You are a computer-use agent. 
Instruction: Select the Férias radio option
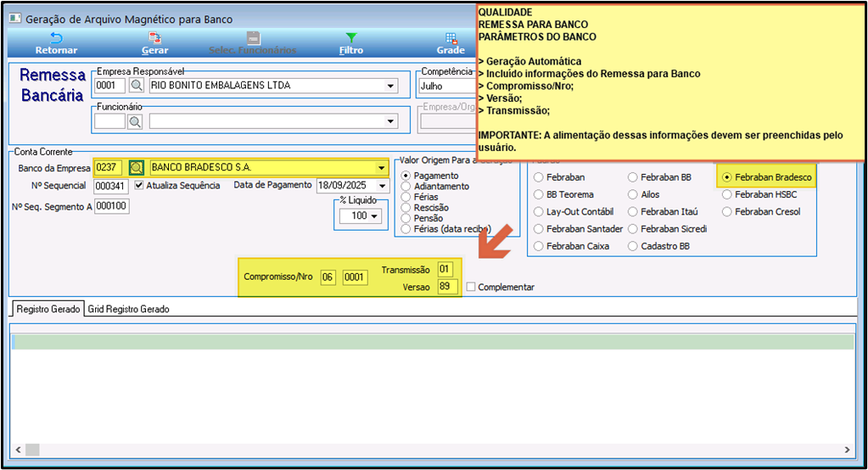pos(406,197)
